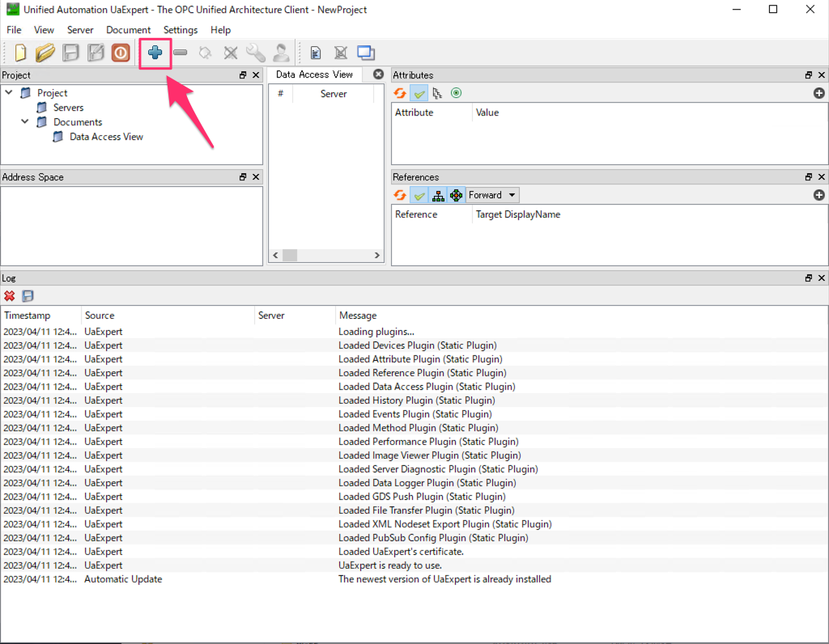Open server properties with the wrench icon
The image size is (829, 644).
click(x=256, y=52)
